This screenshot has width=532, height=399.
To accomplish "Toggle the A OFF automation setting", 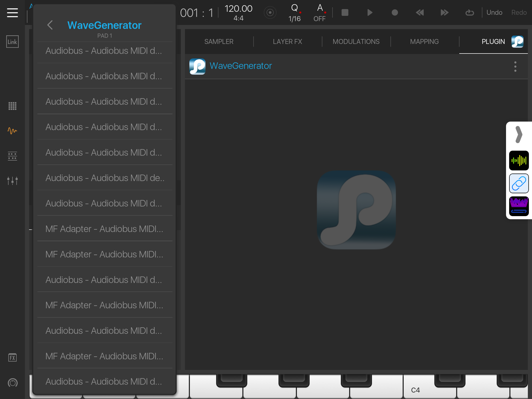I will [320, 13].
